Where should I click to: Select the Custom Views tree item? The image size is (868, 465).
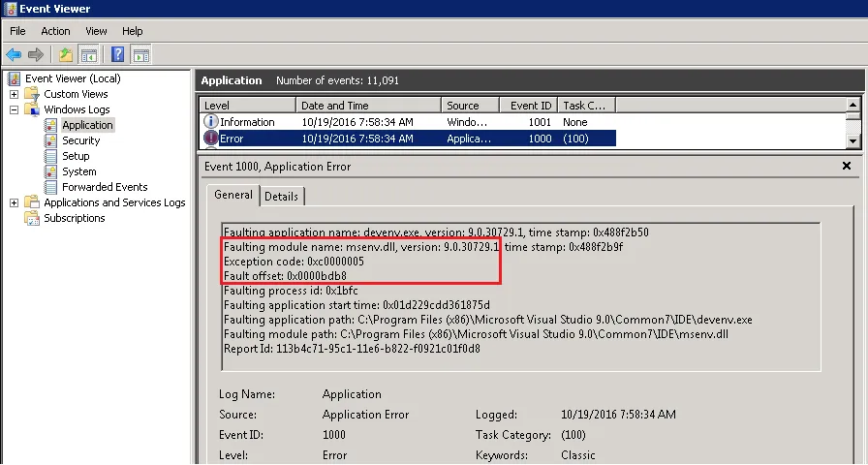pyautogui.click(x=76, y=94)
